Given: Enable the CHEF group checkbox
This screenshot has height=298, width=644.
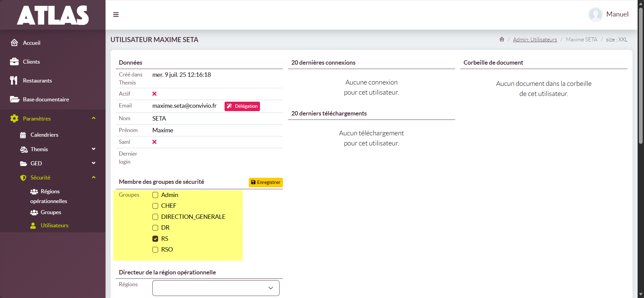Looking at the screenshot, I should (x=155, y=206).
